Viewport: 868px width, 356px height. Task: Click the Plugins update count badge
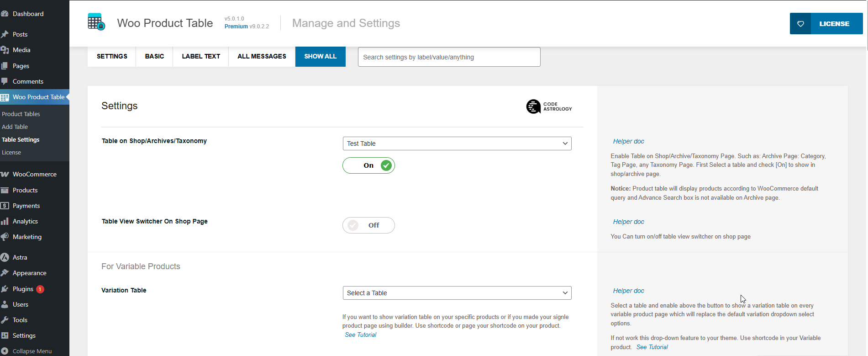[40, 289]
